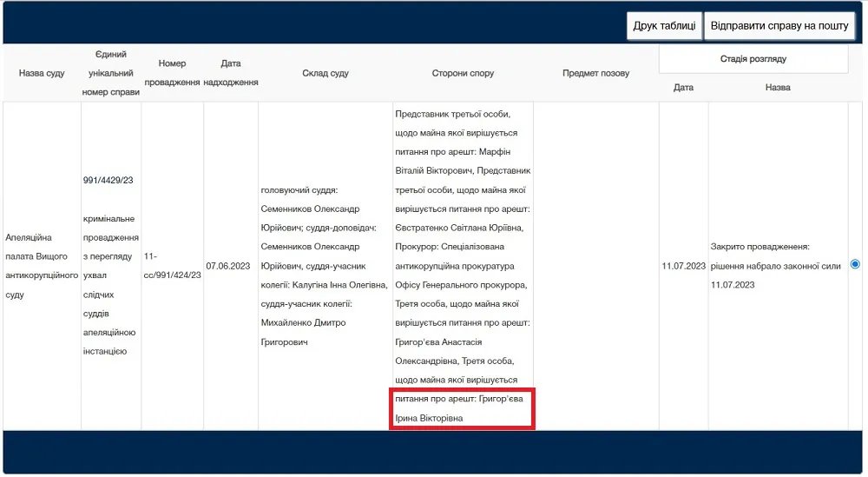The height and width of the screenshot is (477, 868).
Task: Click the "Назва" sub-header under Стадія розгляду
Action: point(778,88)
